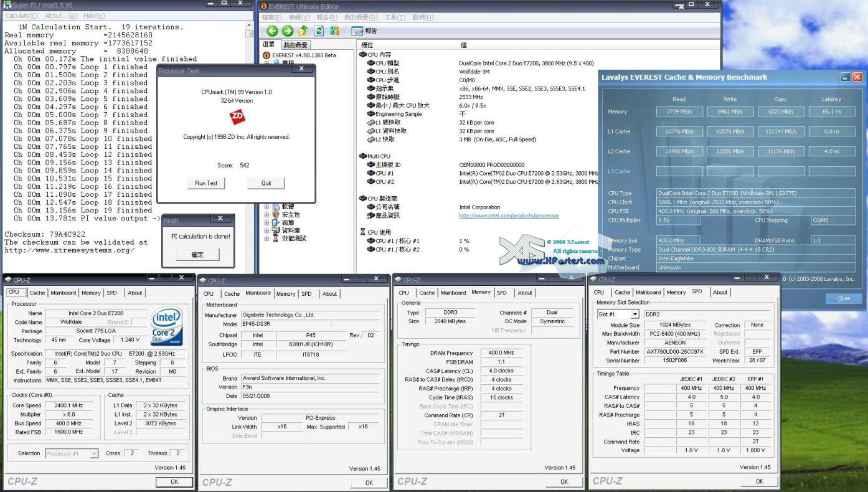The height and width of the screenshot is (492, 868).
Task: Click the Refresh icon in EVEREST toolbar
Action: [x=319, y=31]
